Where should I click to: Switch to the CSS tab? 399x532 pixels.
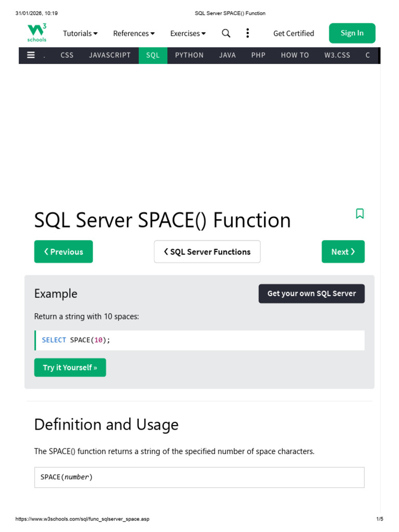coord(67,55)
